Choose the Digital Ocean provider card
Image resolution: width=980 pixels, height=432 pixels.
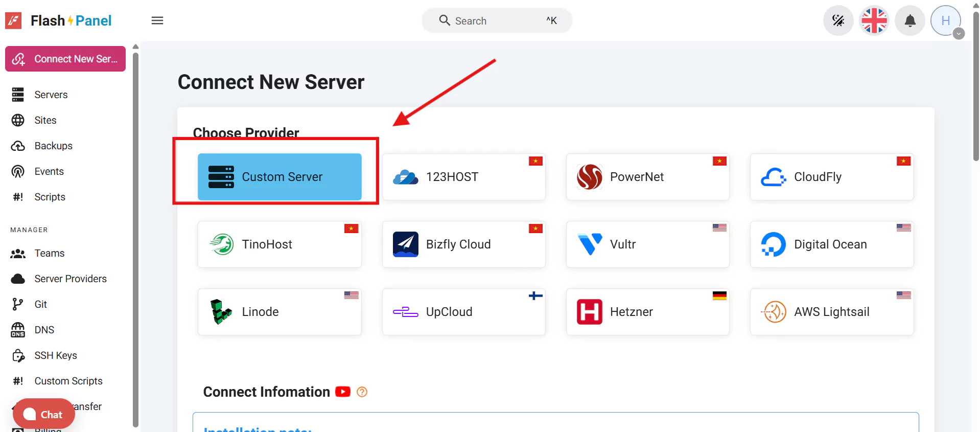831,244
